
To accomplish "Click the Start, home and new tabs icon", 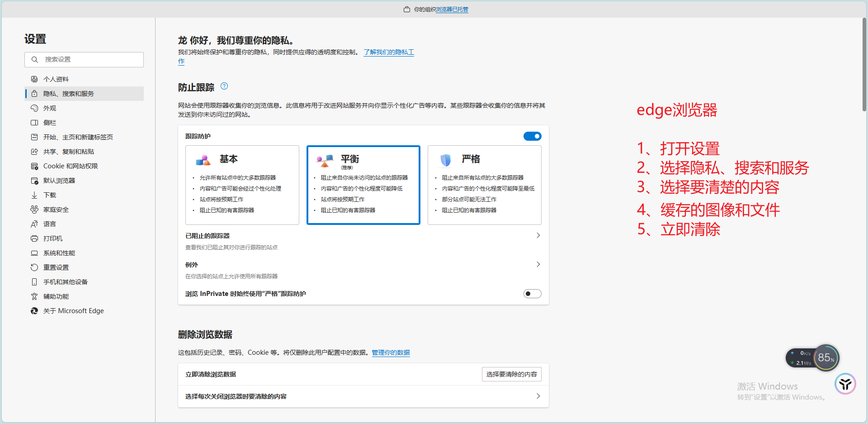I will (x=34, y=137).
